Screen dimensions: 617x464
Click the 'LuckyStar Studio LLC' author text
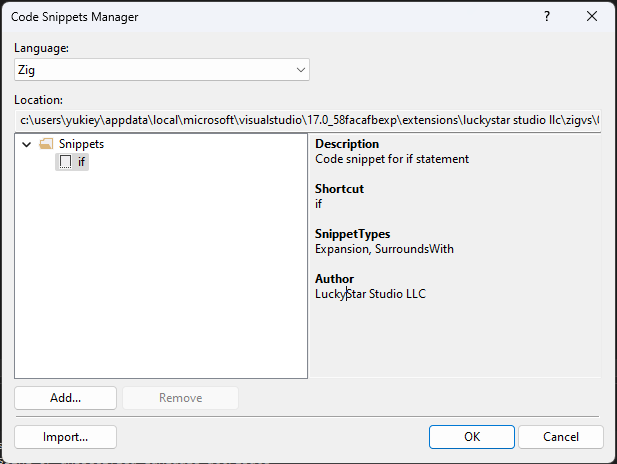click(370, 294)
